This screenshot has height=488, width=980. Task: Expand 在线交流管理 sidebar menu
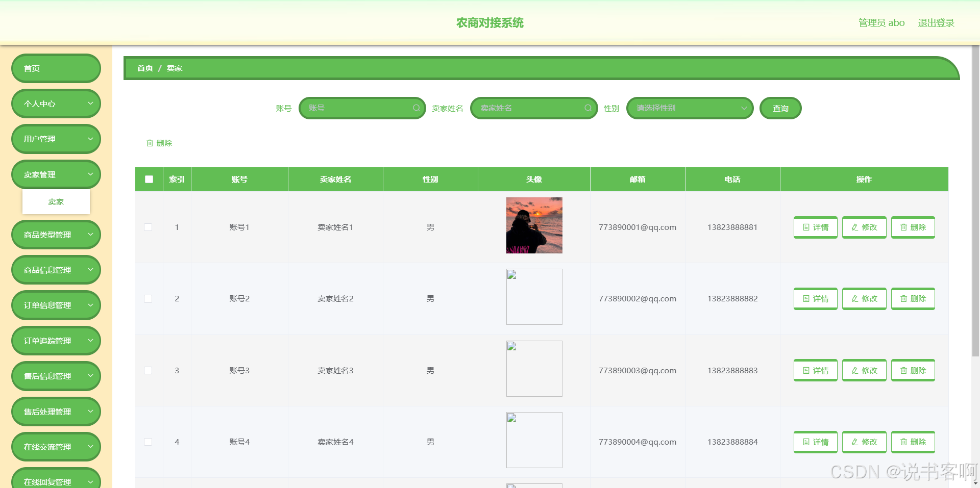(x=56, y=447)
